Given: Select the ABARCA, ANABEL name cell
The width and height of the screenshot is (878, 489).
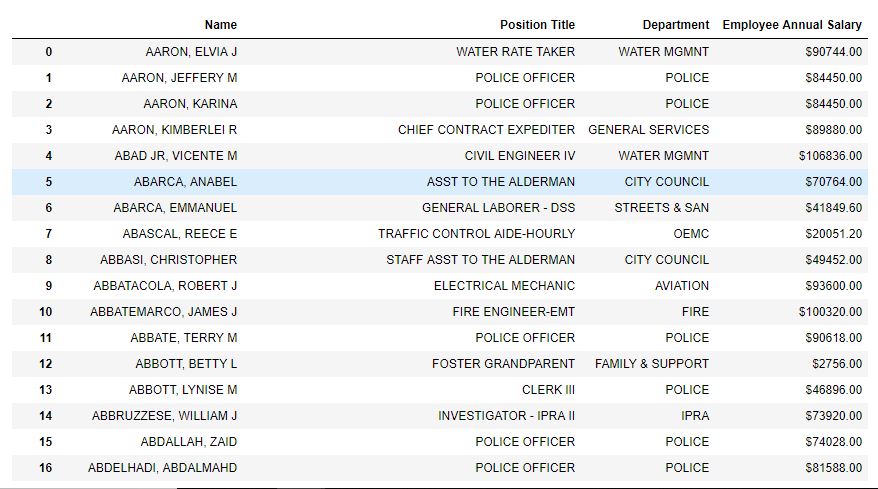Looking at the screenshot, I should pos(185,182).
